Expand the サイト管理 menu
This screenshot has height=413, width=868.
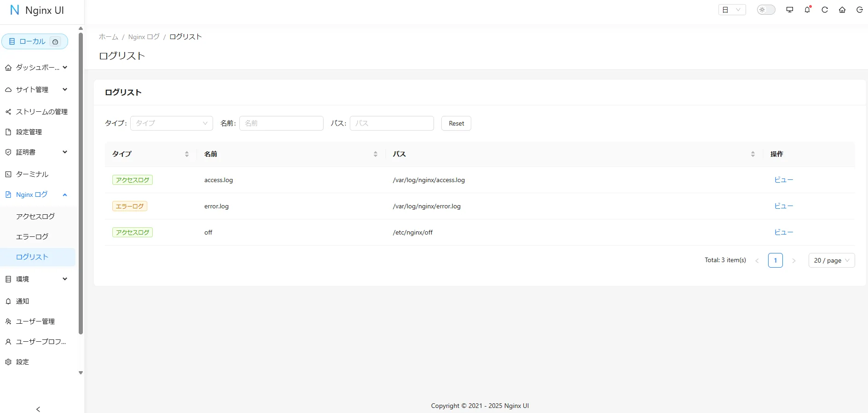pos(38,90)
